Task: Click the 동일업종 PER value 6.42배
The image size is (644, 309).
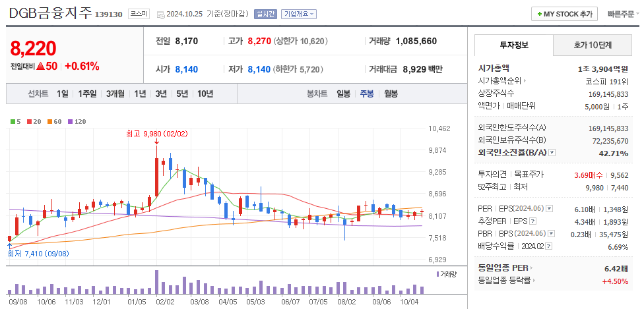Action: point(616,269)
